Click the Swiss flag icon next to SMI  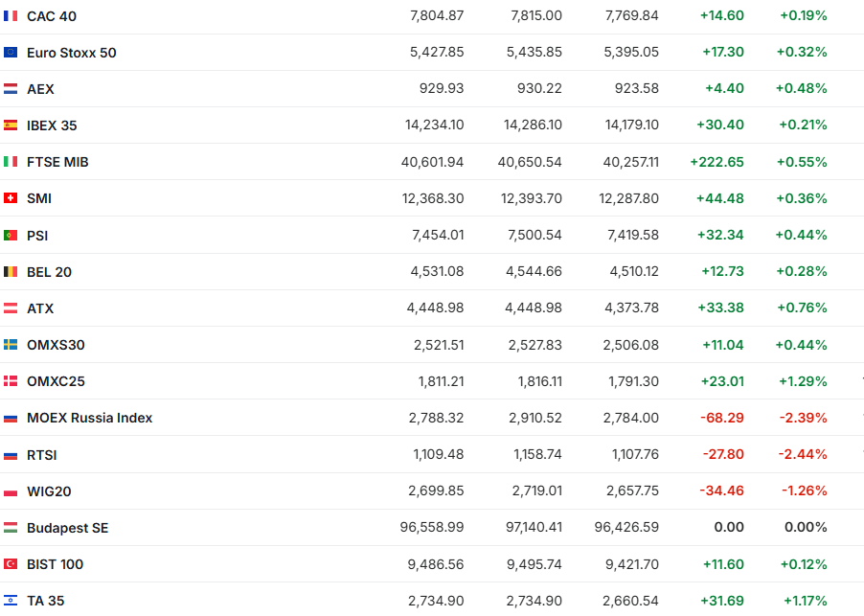click(11, 198)
